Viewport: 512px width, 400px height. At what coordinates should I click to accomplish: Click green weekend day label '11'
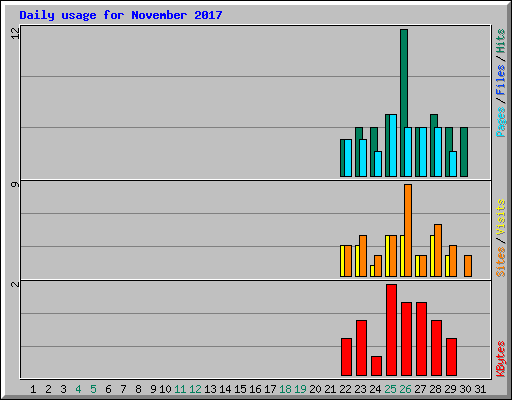[x=180, y=389]
